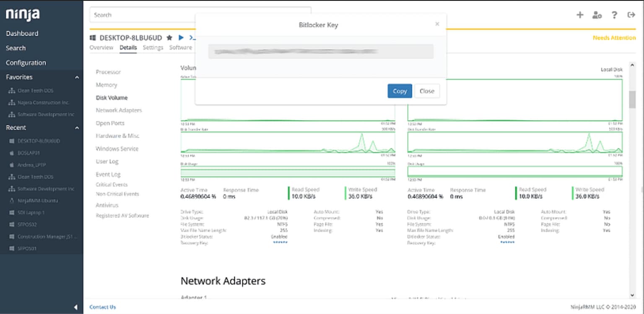Screen dimensions: 644x314
Task: Click the question mark help icon
Action: 614,15
